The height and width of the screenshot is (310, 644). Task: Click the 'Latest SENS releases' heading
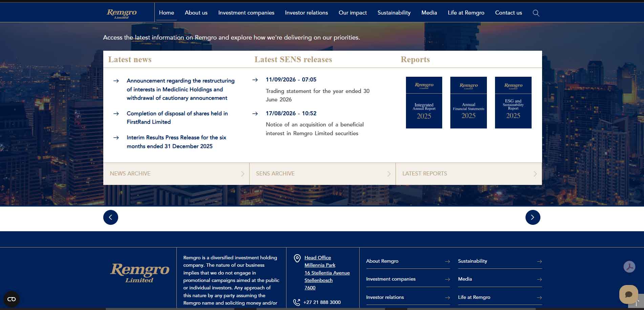293,59
